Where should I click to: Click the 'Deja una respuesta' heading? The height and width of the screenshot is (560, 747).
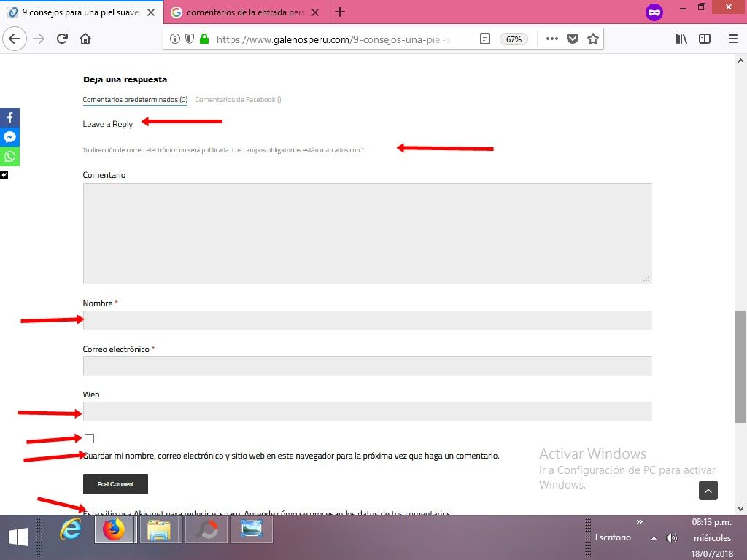125,79
